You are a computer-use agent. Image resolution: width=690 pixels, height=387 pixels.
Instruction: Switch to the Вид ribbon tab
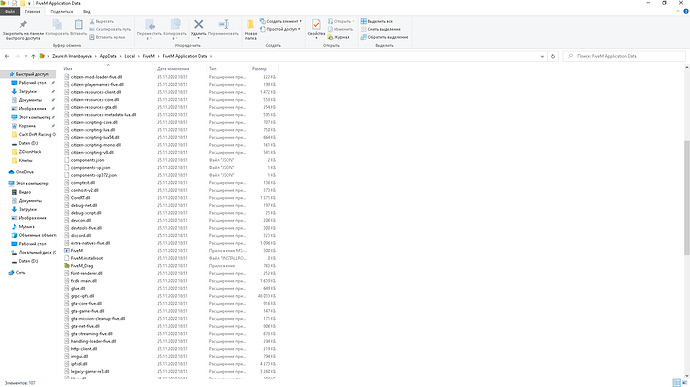(87, 11)
